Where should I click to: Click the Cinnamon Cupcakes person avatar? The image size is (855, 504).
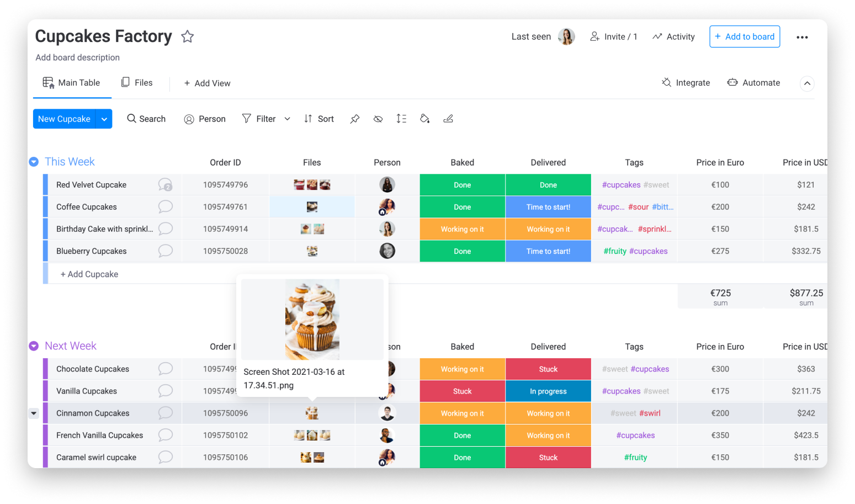point(387,413)
